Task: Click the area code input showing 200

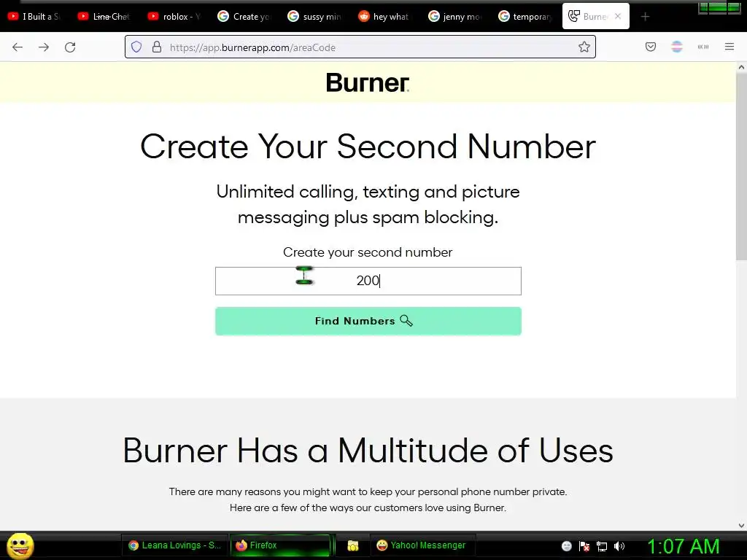Action: click(x=368, y=281)
